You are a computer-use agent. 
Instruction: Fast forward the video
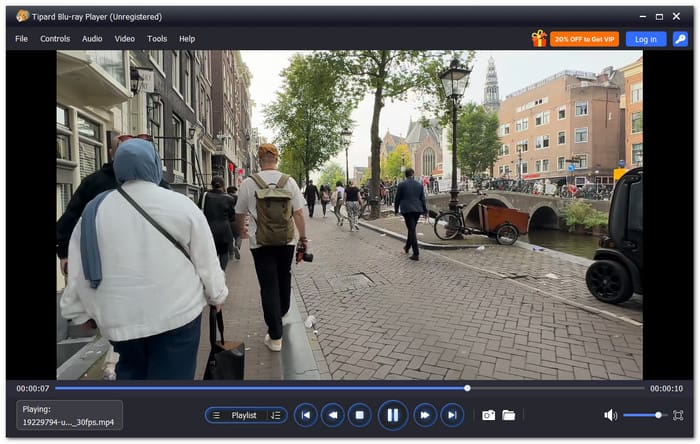coord(425,415)
